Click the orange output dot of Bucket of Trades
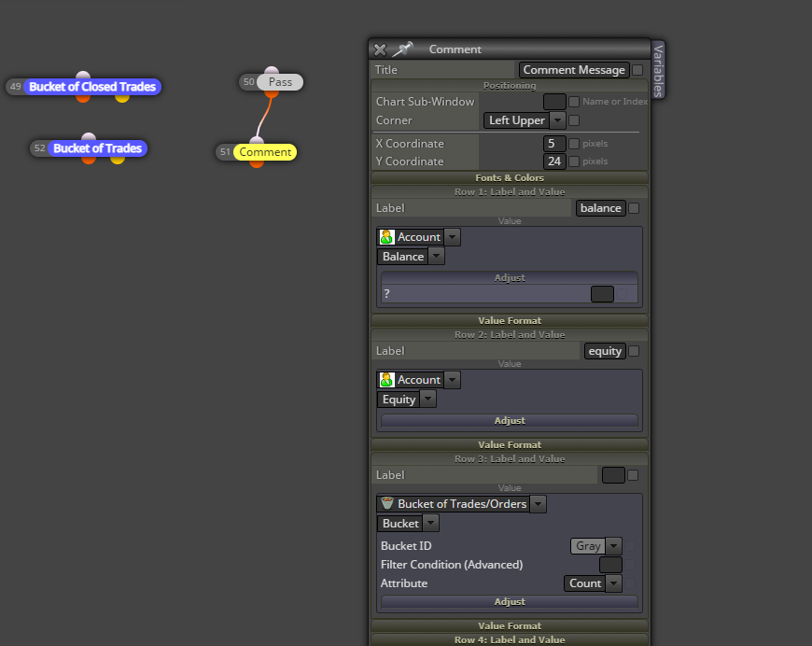The width and height of the screenshot is (812, 646). click(x=89, y=160)
